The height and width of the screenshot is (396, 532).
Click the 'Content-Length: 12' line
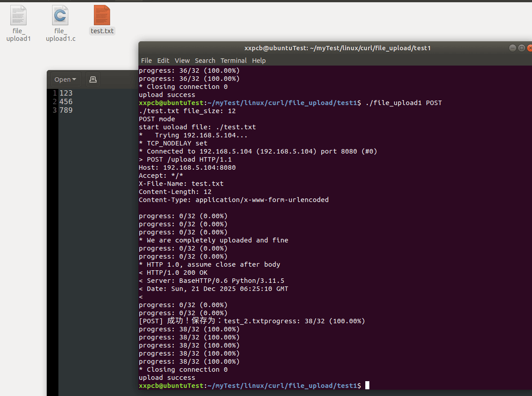pyautogui.click(x=175, y=192)
